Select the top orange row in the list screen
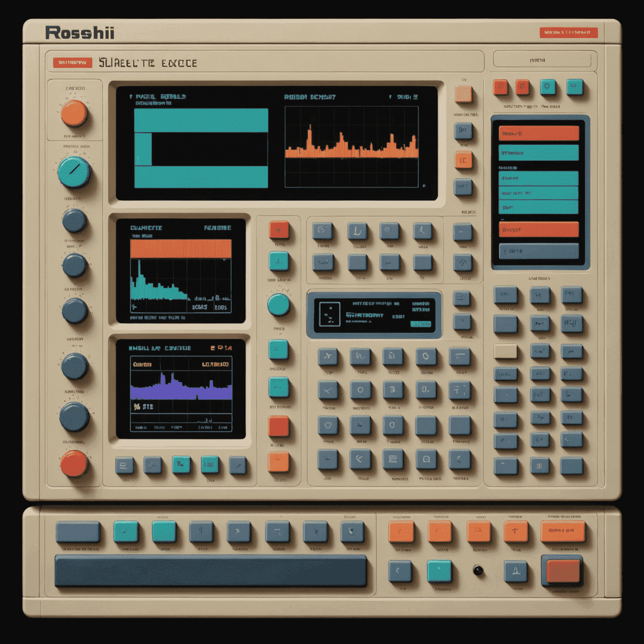644x644 pixels. pyautogui.click(x=539, y=133)
